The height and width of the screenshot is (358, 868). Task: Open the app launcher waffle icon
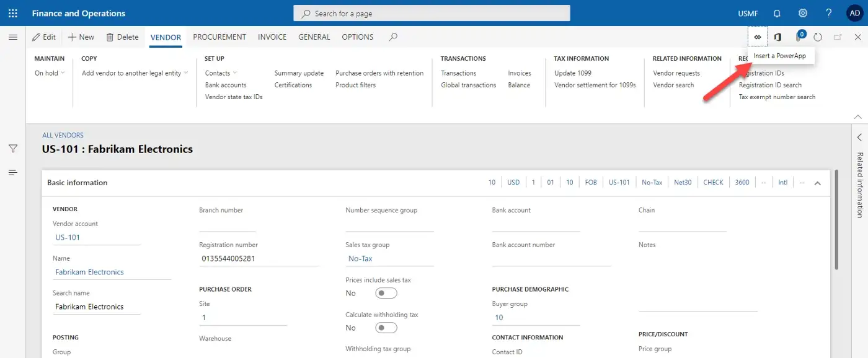point(13,13)
